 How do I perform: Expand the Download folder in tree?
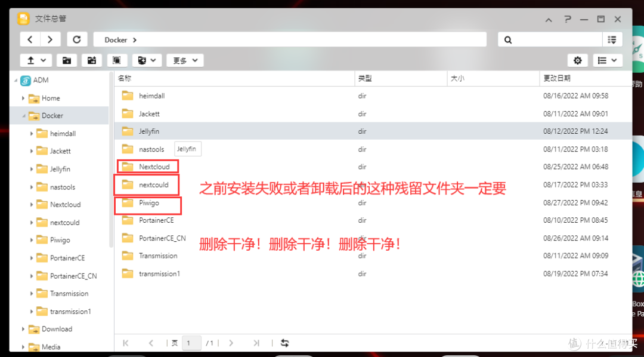(23, 329)
